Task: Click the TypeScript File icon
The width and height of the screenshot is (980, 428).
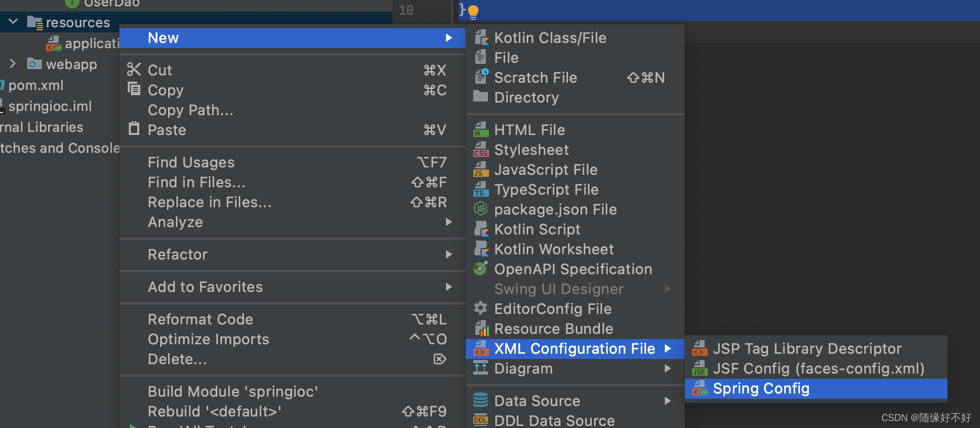Action: pyautogui.click(x=481, y=189)
